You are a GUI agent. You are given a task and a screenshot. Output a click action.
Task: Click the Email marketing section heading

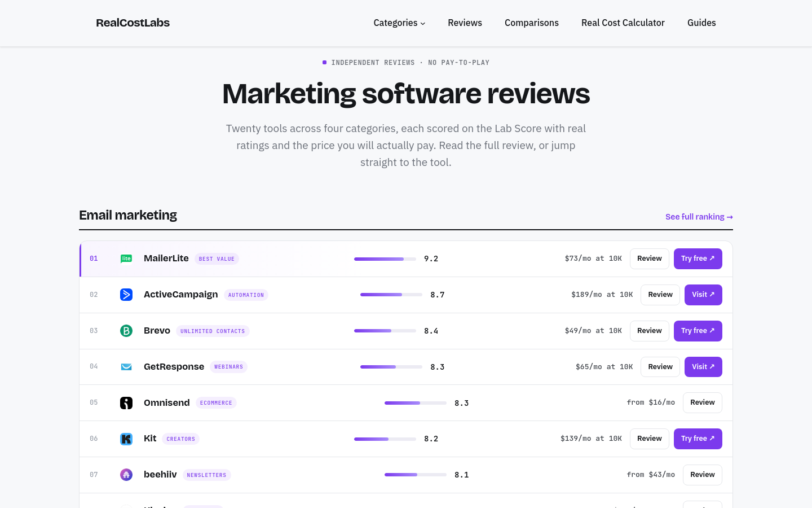[128, 215]
